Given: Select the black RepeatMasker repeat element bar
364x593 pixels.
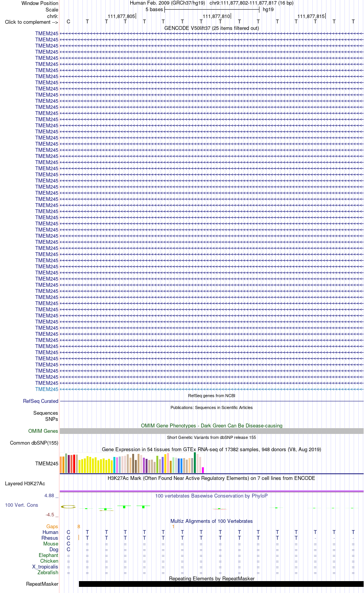Looking at the screenshot, I should (221, 584).
